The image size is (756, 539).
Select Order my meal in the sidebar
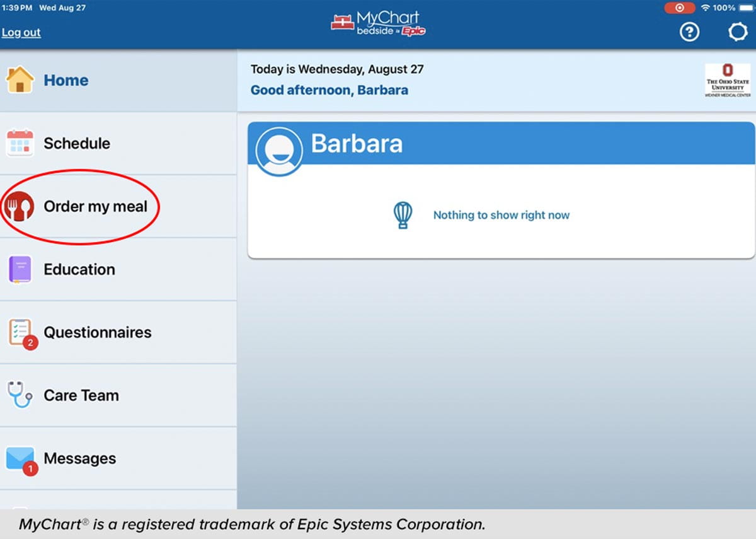point(96,206)
